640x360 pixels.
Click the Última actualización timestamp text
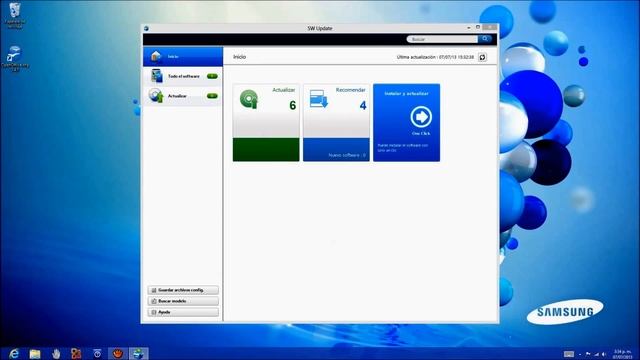[435, 57]
